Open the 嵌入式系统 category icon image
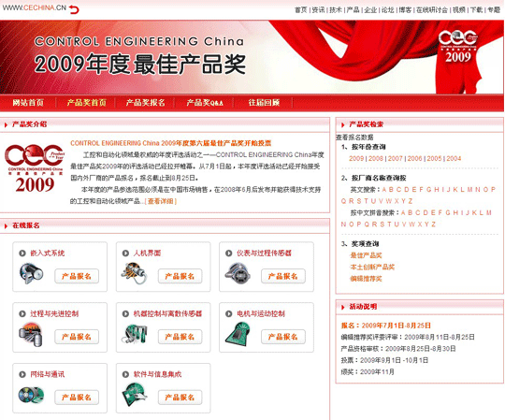505x420 pixels. coord(31,273)
